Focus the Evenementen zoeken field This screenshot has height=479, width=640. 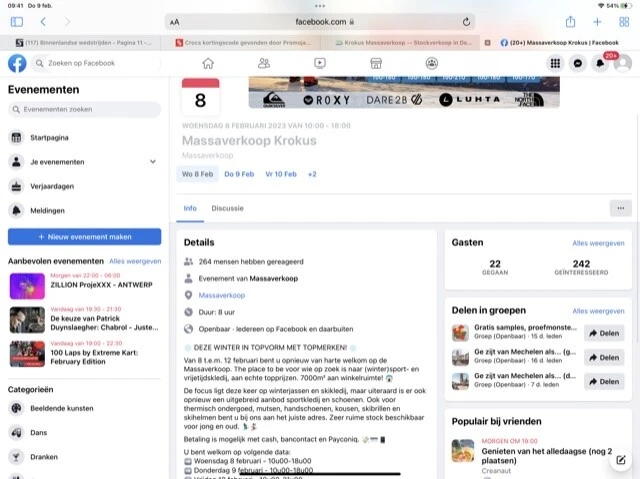[x=84, y=109]
